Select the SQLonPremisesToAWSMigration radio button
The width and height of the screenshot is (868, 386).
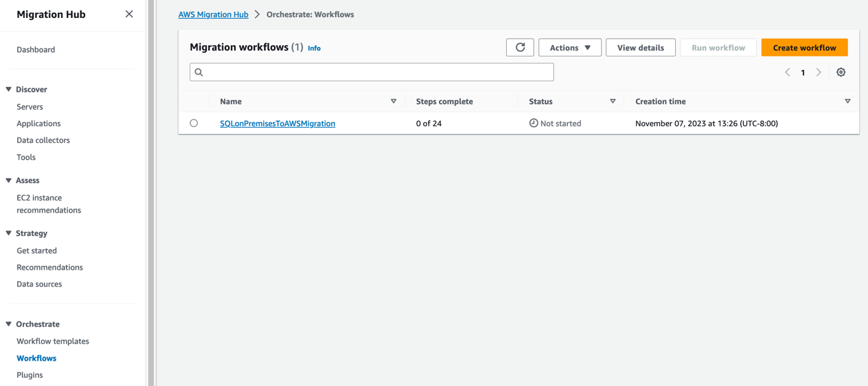[x=194, y=123]
